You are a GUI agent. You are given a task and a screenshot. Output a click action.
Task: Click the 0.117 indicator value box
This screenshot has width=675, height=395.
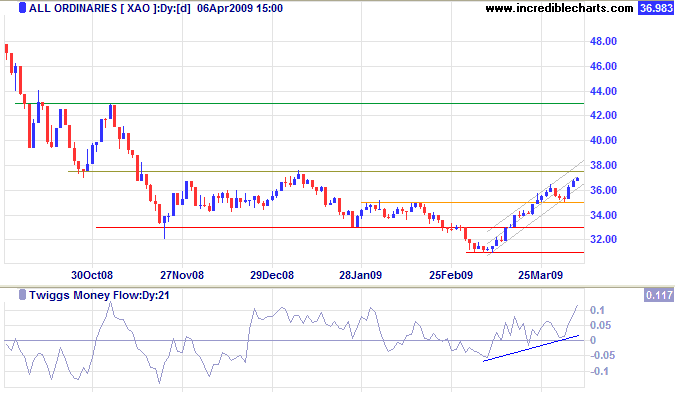[x=659, y=295]
